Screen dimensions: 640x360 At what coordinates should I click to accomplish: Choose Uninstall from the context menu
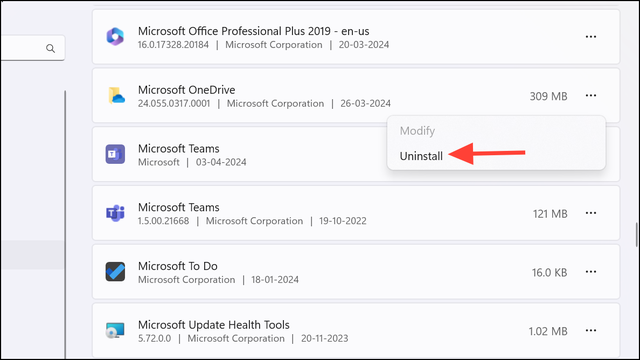421,156
